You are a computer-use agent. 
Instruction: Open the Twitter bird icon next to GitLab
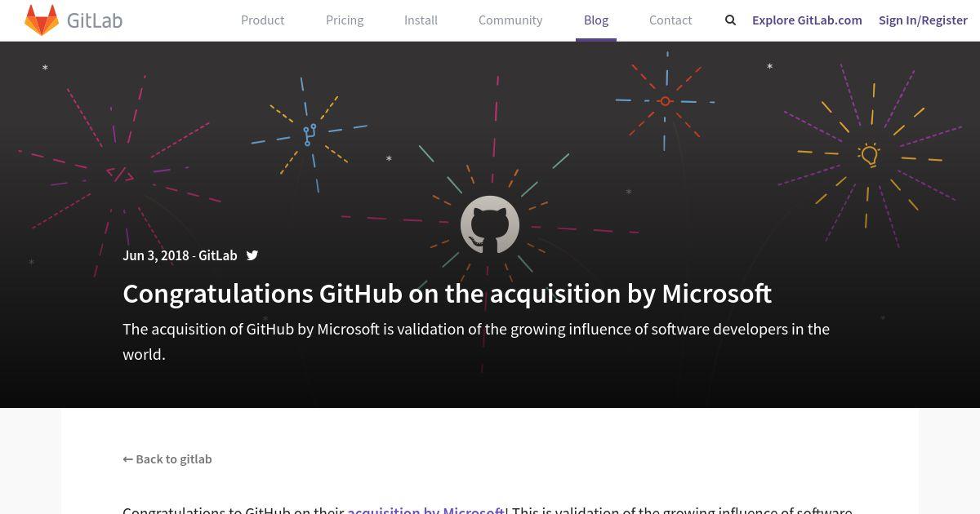(x=252, y=255)
